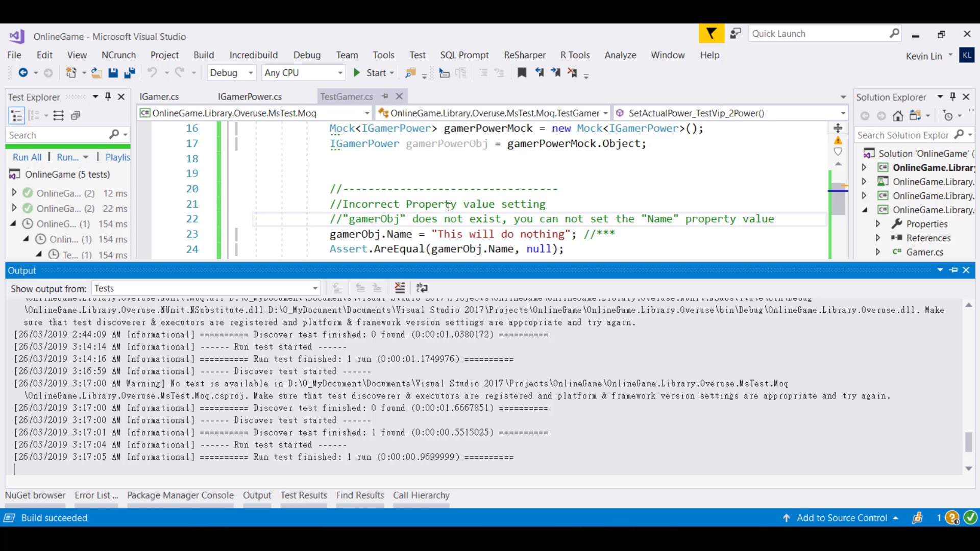
Task: Click the Toggle Bookmark toolbar icon
Action: pos(522,73)
